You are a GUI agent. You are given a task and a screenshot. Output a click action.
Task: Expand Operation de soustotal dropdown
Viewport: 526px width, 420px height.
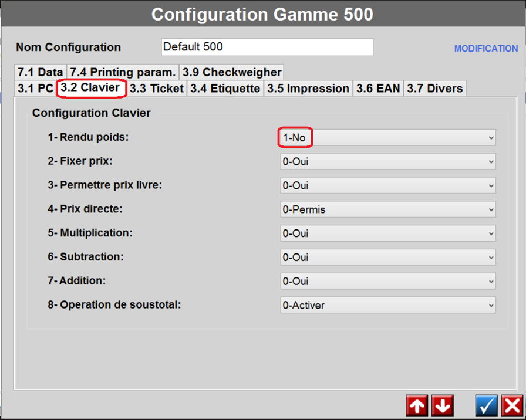pos(387,305)
